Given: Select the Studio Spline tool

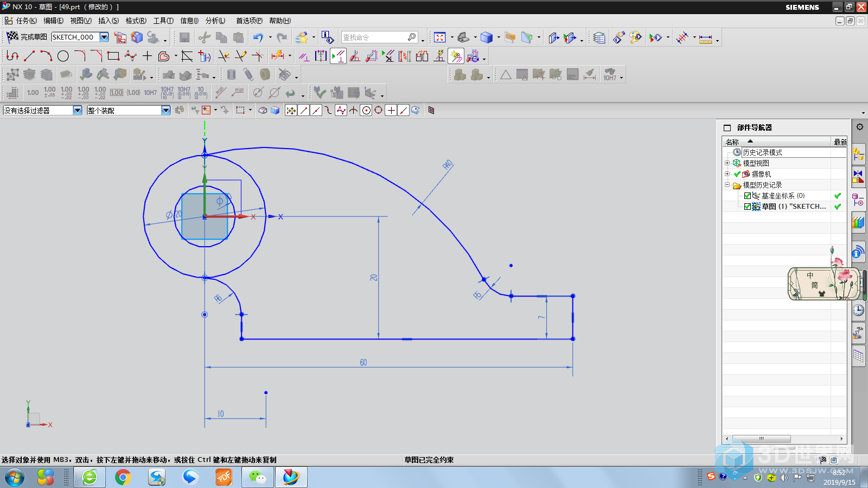Looking at the screenshot, I should click(x=130, y=56).
